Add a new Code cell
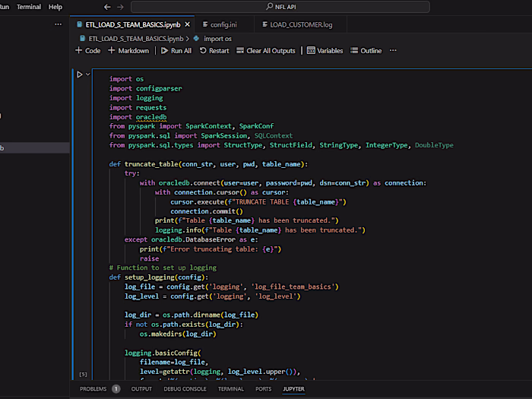This screenshot has height=399, width=532. coord(87,51)
